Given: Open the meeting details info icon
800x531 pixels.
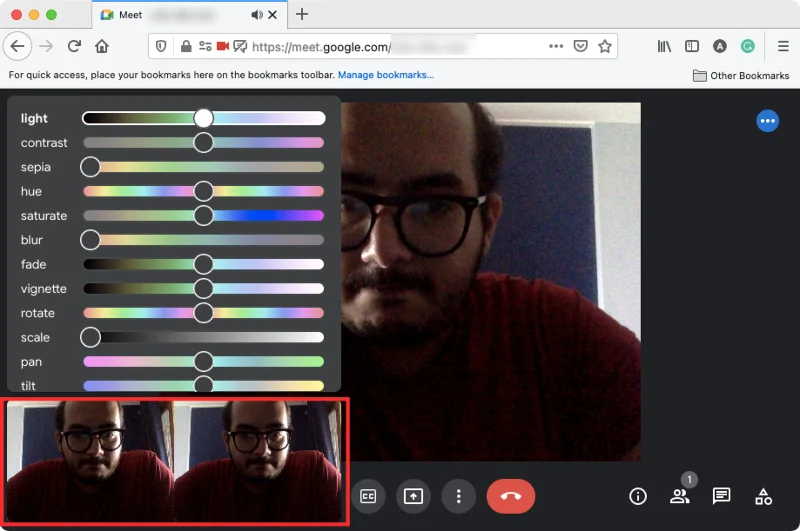Looking at the screenshot, I should click(x=637, y=496).
